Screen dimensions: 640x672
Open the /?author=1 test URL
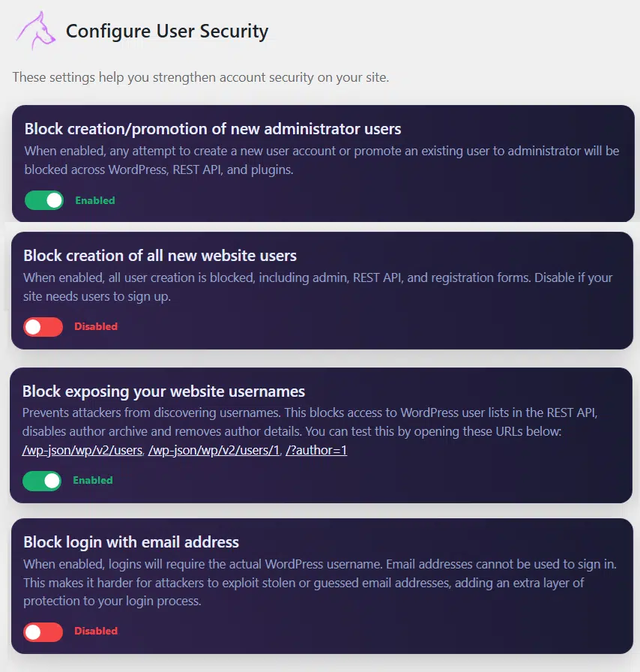(x=316, y=450)
